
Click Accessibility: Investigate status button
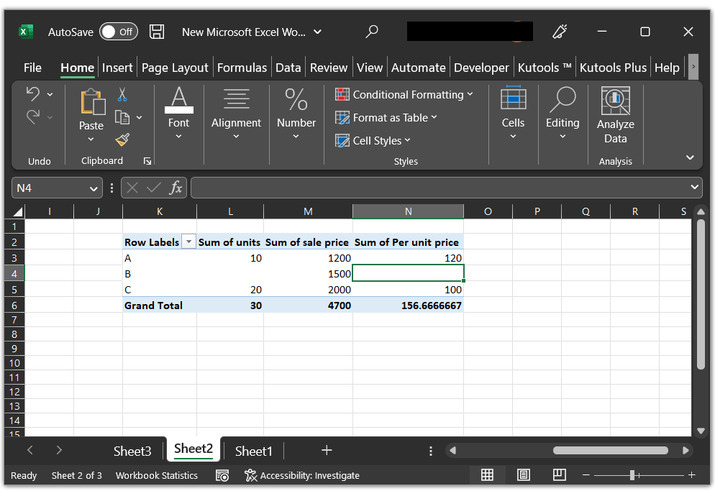pos(301,475)
